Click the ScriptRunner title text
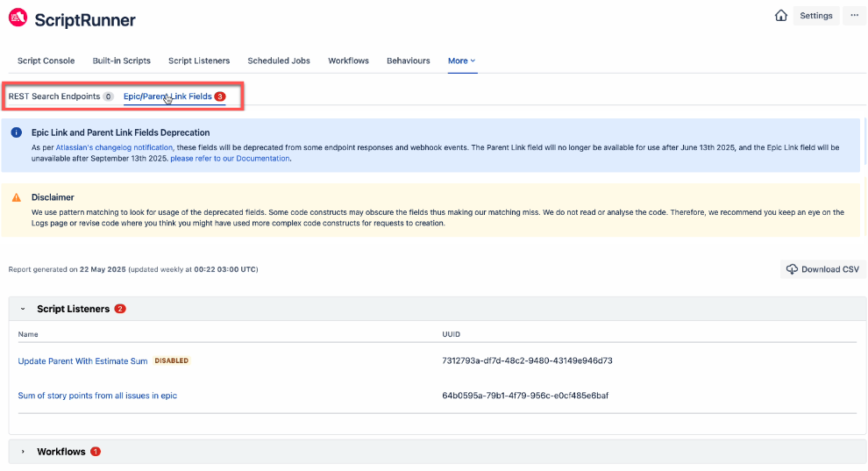The image size is (868, 471). point(85,20)
